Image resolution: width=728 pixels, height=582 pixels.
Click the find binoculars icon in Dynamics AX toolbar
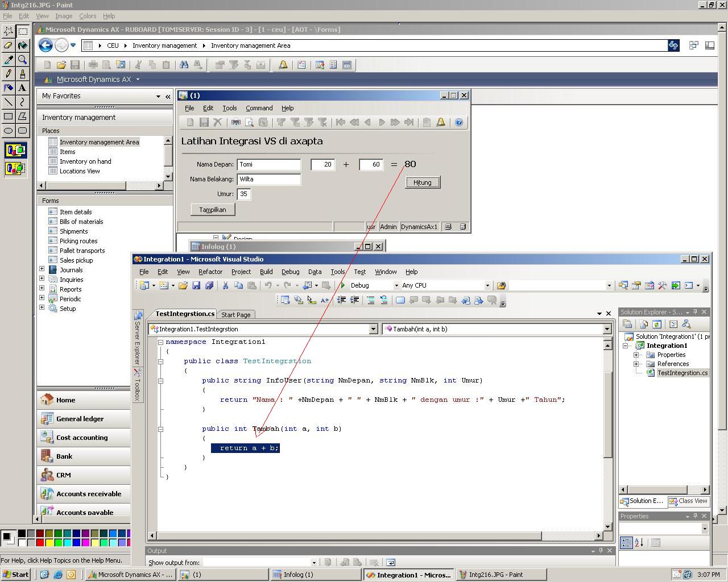tap(184, 65)
